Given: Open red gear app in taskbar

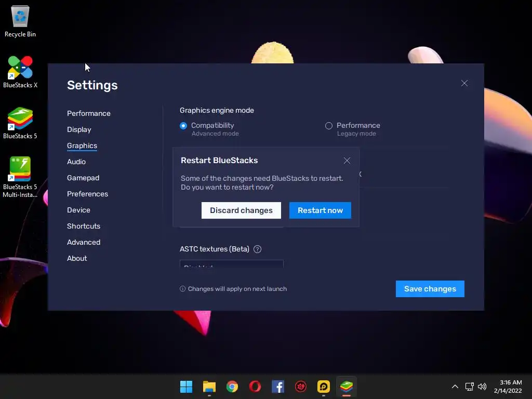Looking at the screenshot, I should pos(301,387).
